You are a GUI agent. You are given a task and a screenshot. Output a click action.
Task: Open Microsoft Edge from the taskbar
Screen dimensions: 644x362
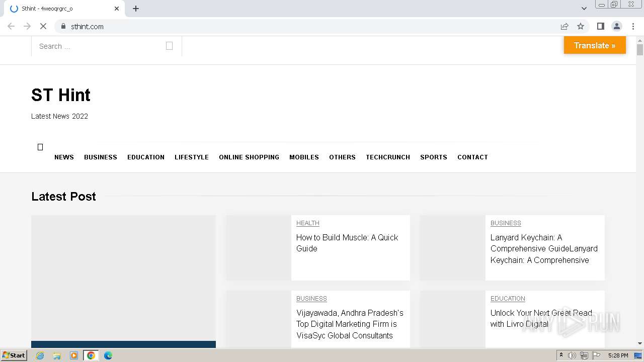108,355
